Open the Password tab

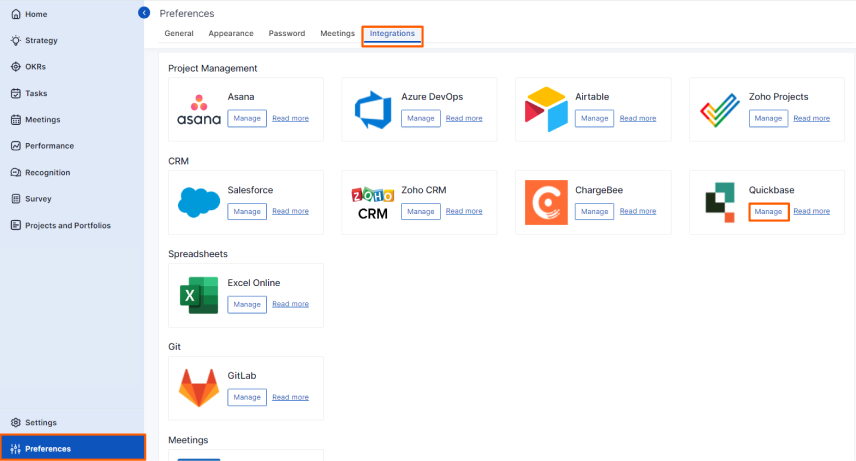click(x=287, y=33)
